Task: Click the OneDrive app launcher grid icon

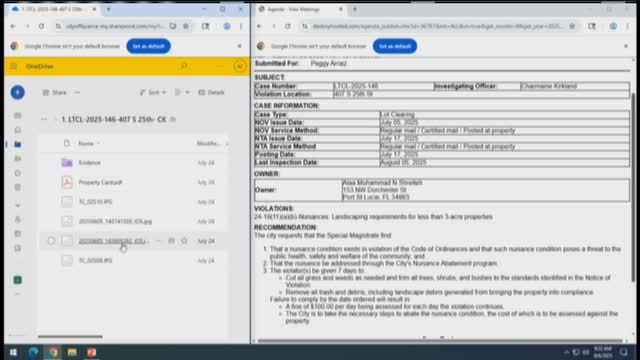Action: tap(14, 66)
